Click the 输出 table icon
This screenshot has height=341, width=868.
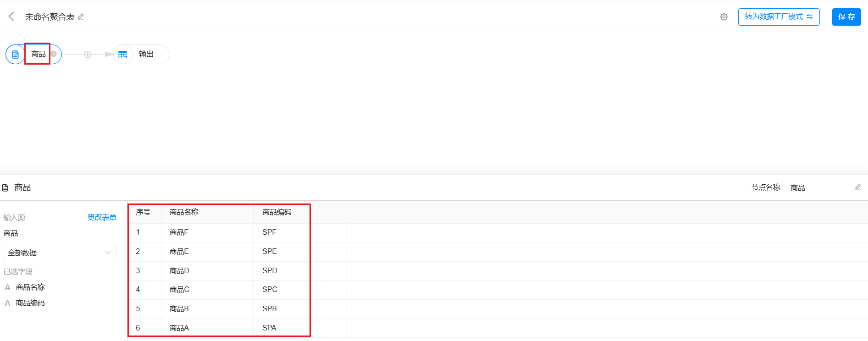(123, 55)
